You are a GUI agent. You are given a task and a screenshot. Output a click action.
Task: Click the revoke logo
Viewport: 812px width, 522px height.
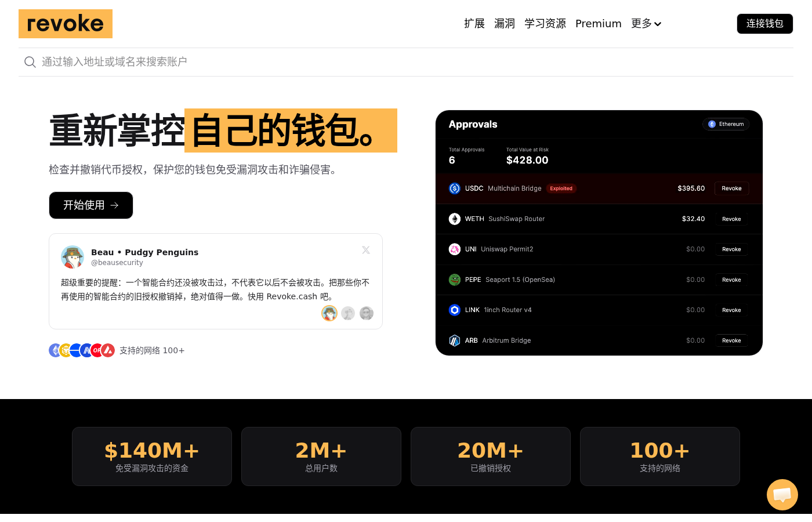coord(66,24)
